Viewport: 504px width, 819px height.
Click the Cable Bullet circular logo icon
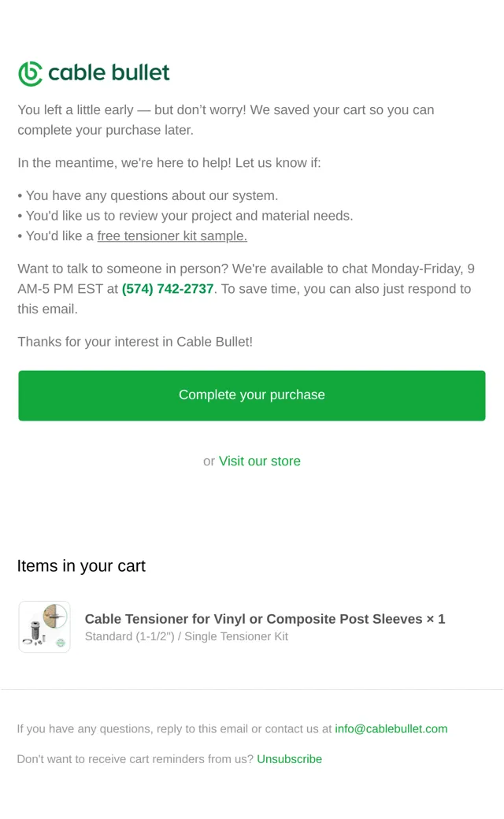point(30,74)
